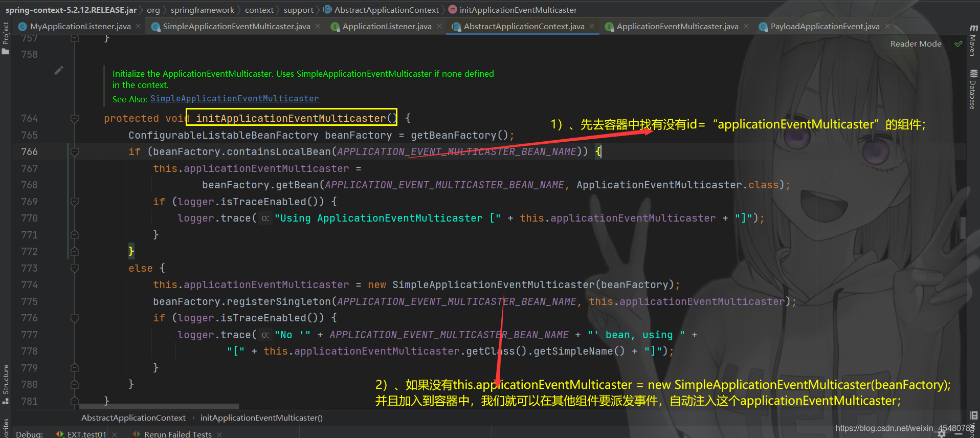Click initApplicationEventMulticaster() in bottom breadcrumb

(261, 418)
